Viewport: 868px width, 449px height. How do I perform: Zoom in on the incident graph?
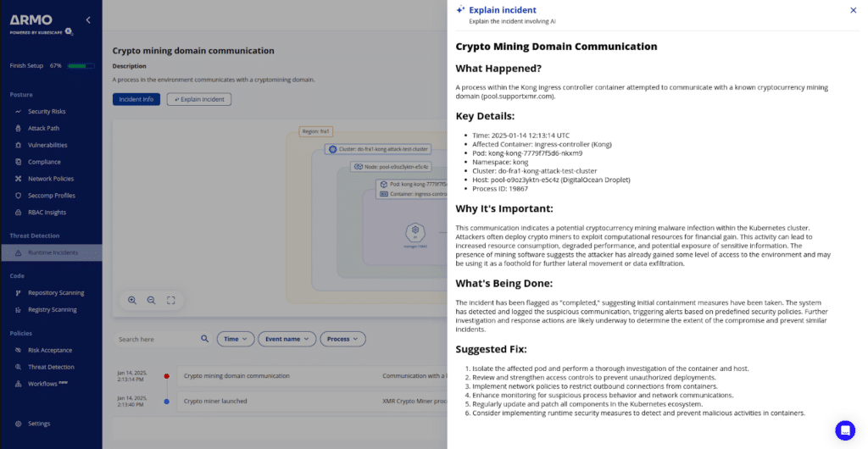point(132,300)
